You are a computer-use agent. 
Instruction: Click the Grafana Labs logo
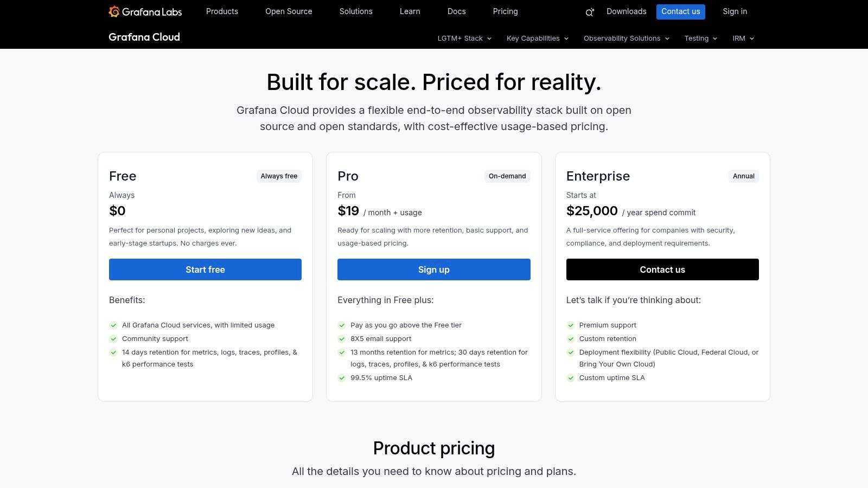[145, 11]
